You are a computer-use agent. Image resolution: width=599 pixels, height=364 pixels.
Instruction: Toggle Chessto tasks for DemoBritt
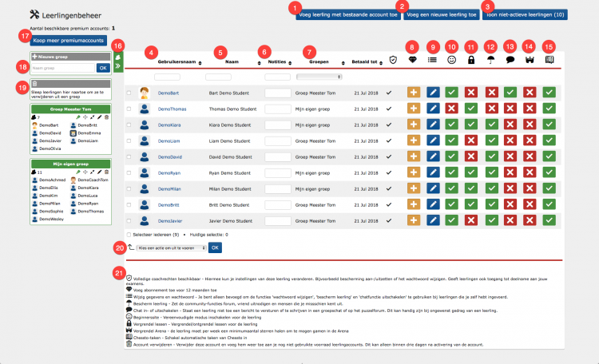(549, 204)
